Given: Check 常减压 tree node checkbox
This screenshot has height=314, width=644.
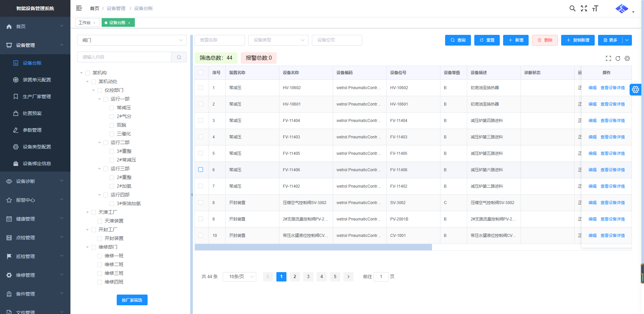Looking at the screenshot, I should click(x=112, y=108).
